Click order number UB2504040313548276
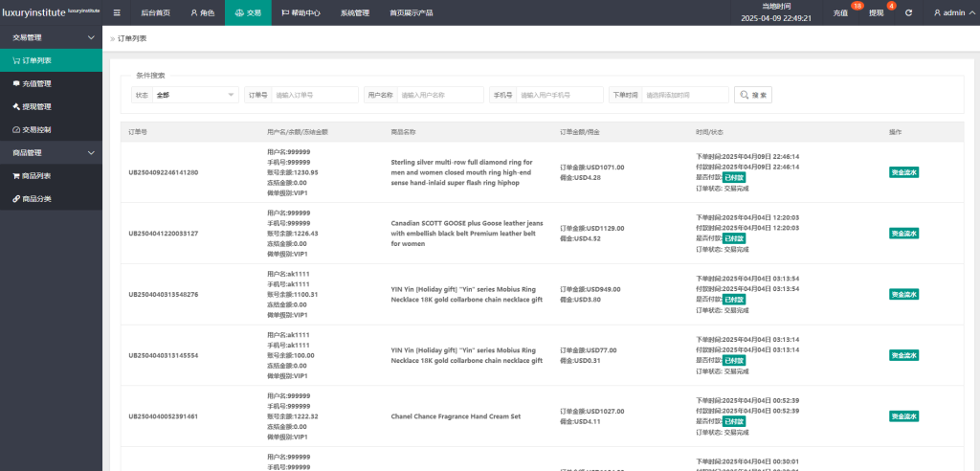 point(164,294)
